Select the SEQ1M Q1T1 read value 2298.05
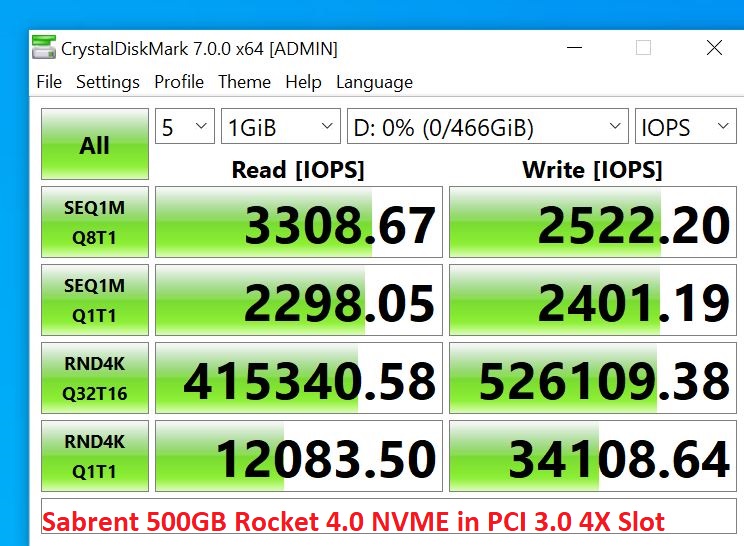Screen dimensions: 744x546 (299, 300)
